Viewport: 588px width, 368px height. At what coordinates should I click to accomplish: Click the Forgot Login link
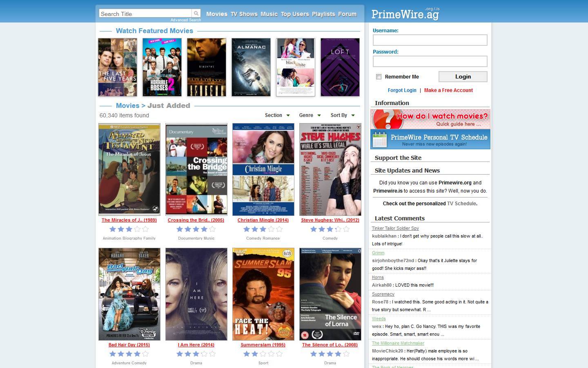pos(402,90)
